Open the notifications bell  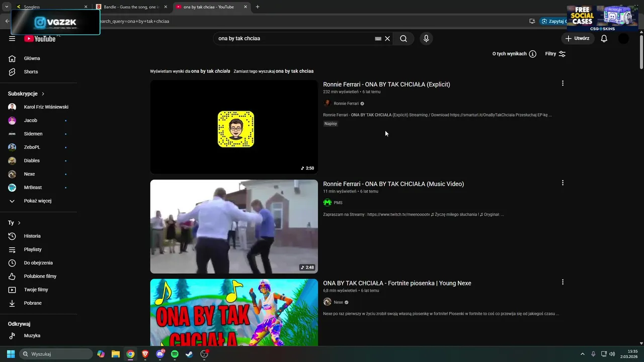pyautogui.click(x=604, y=39)
